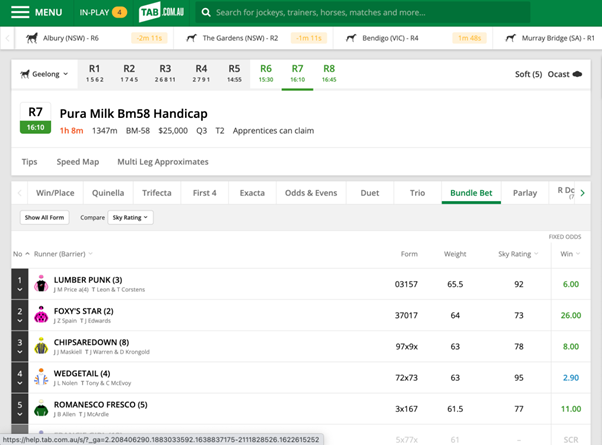The height and width of the screenshot is (445, 602).
Task: Click the Show All Form button
Action: [45, 217]
